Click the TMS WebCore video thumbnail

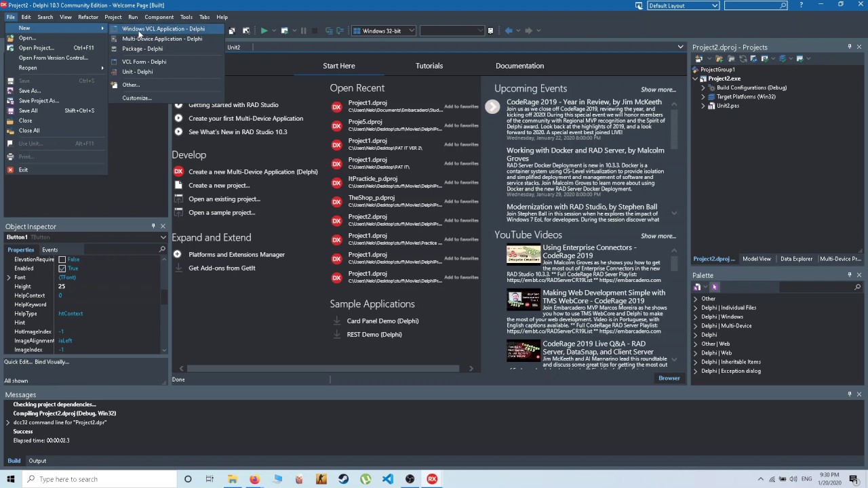coord(524,300)
